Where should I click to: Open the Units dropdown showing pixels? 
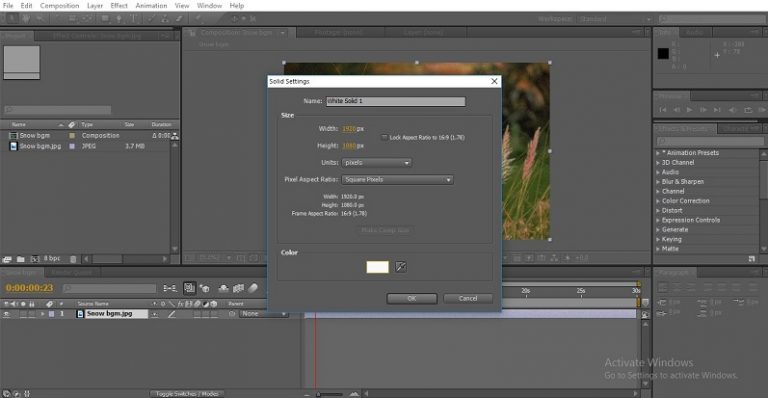377,163
